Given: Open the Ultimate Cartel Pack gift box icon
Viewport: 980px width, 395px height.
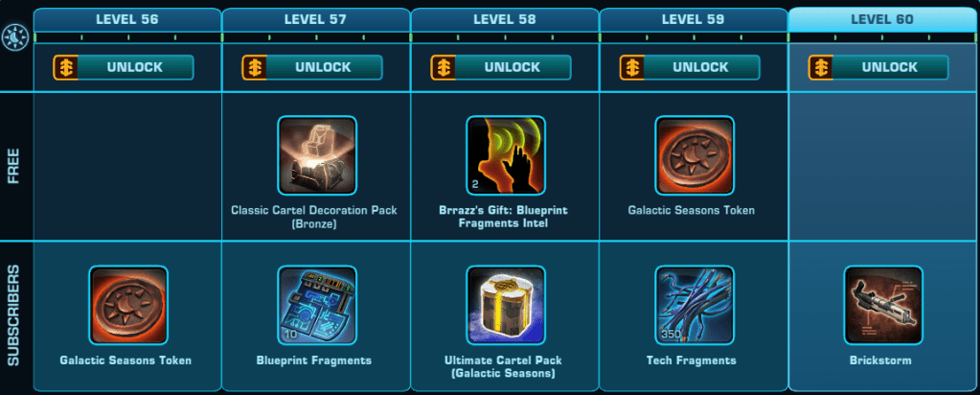Looking at the screenshot, I should (x=506, y=306).
